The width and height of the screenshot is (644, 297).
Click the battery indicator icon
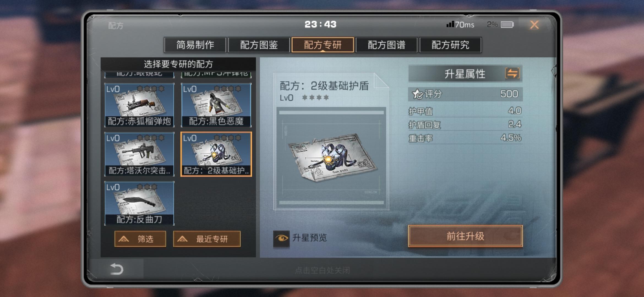[x=507, y=25]
